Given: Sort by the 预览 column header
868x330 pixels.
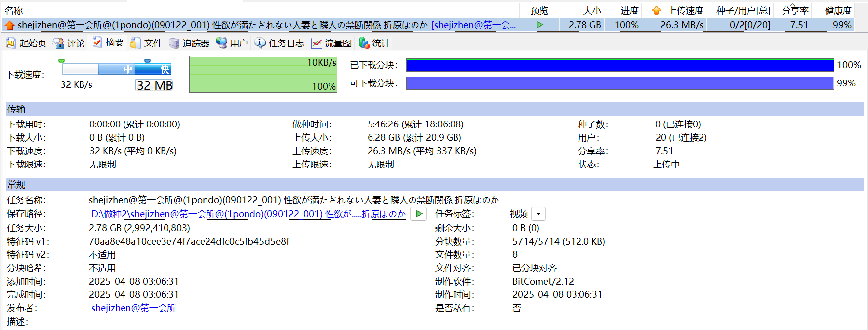Looking at the screenshot, I should (x=539, y=10).
